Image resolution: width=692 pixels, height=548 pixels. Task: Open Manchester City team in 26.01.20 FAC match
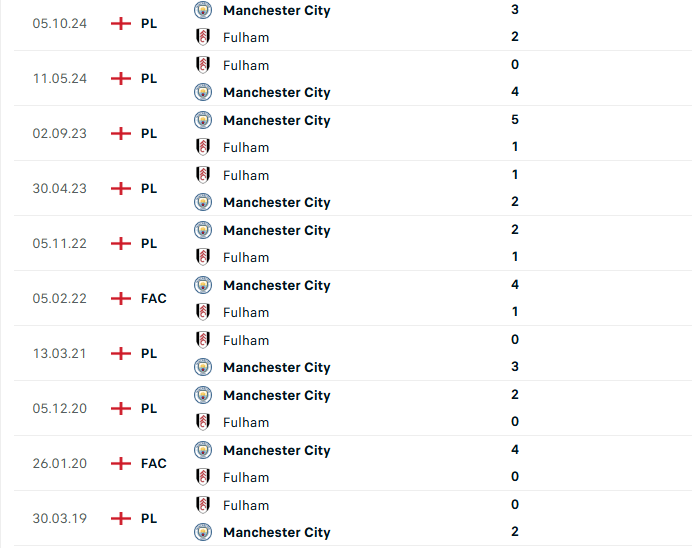(x=277, y=450)
